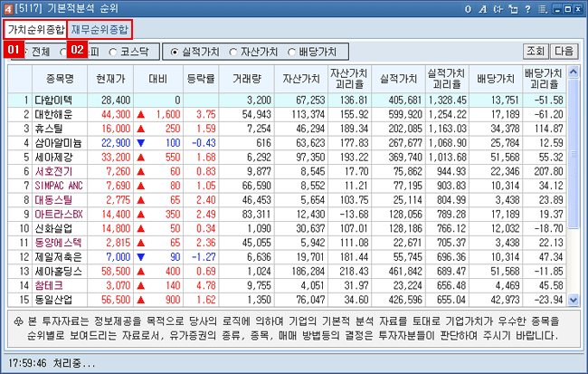Viewport: 588px width, 374px height.
Task: Click the screen link icon in title bar
Action: 498,8
